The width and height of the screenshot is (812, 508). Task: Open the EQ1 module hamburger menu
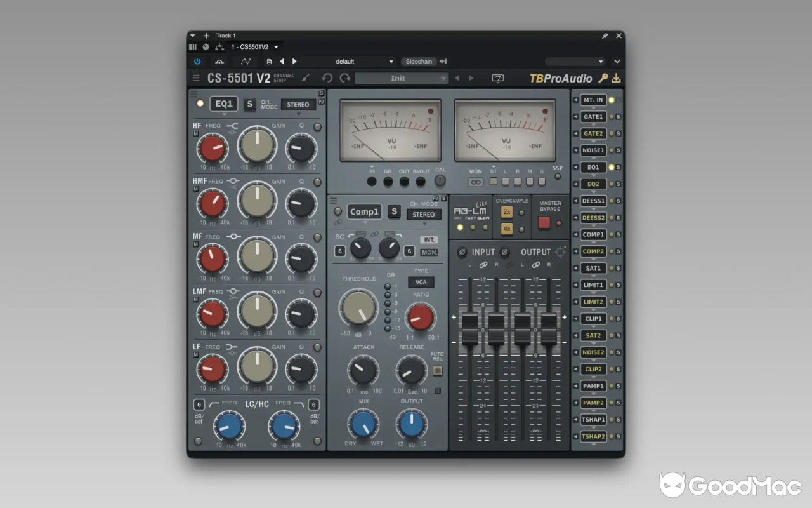(x=193, y=93)
